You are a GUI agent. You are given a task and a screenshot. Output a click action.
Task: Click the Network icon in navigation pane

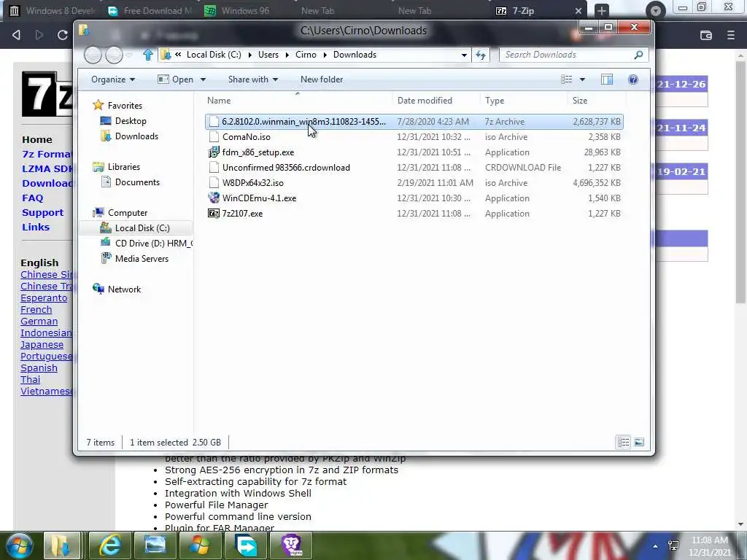pyautogui.click(x=98, y=289)
